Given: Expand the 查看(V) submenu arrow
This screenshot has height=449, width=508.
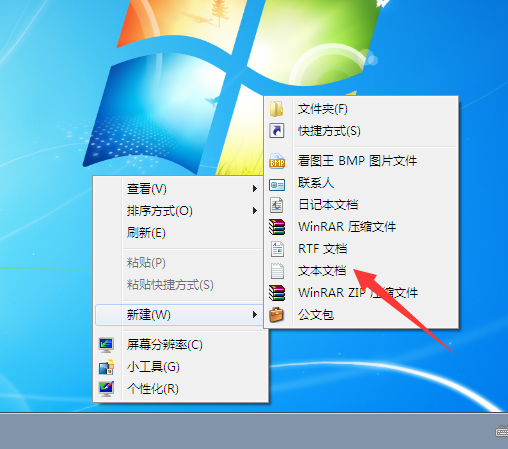Looking at the screenshot, I should [x=255, y=189].
